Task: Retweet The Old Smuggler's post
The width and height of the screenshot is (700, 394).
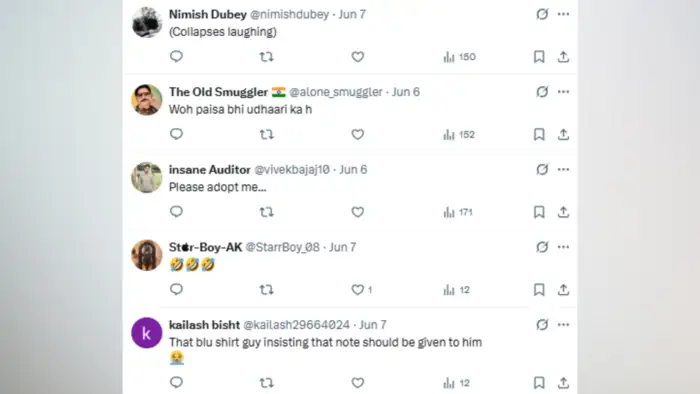Action: 267,134
